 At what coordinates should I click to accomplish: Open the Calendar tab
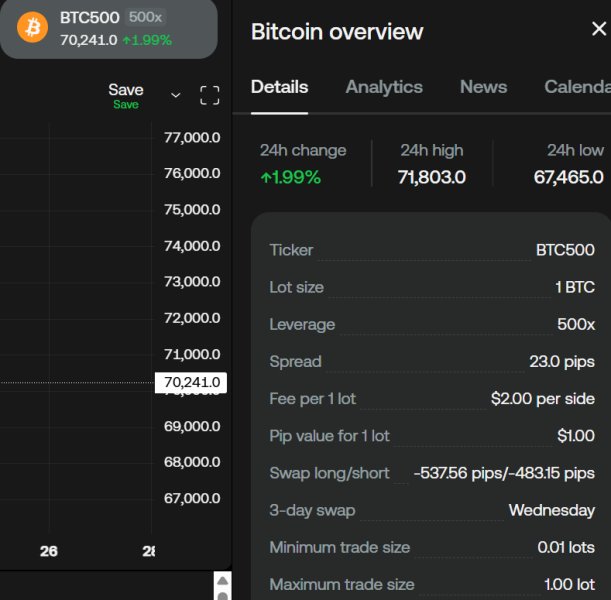click(x=577, y=87)
